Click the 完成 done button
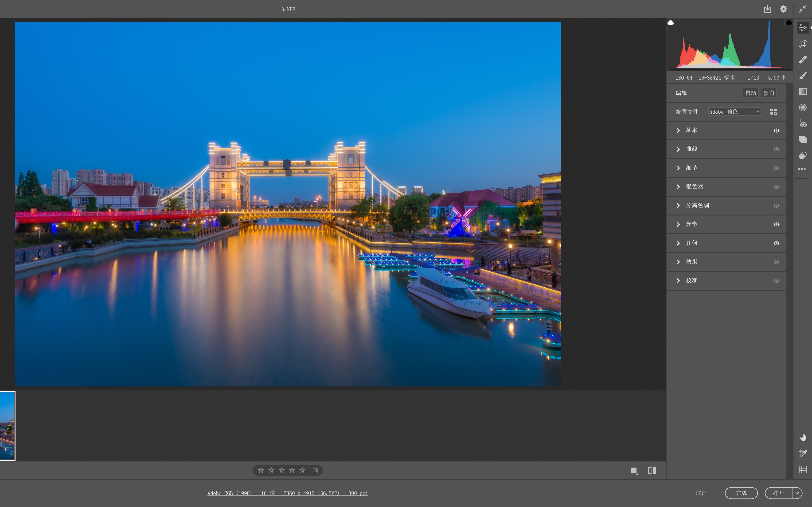Screen dimensions: 812x507 (x=741, y=493)
